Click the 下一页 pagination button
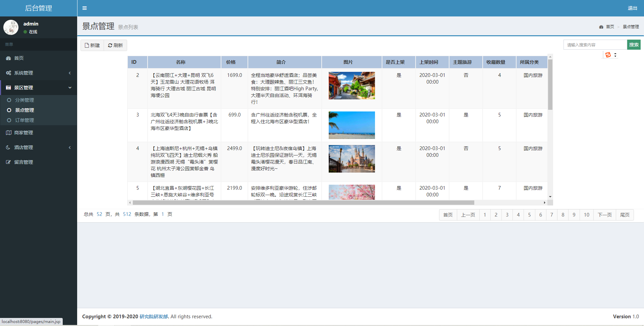The image size is (644, 326). click(604, 215)
